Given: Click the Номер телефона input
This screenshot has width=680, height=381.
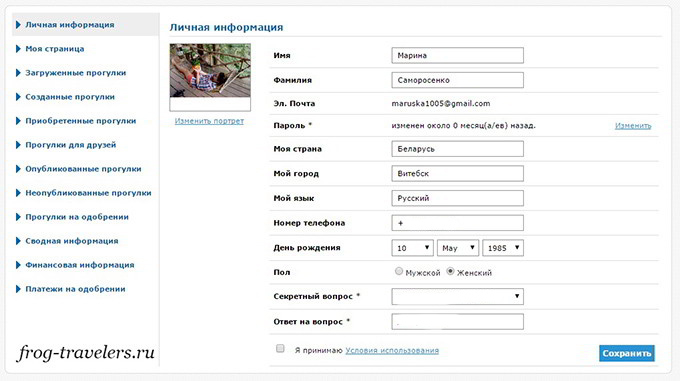Looking at the screenshot, I should [458, 223].
